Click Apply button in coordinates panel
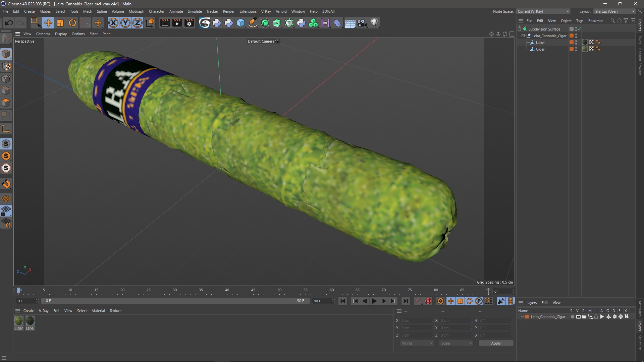 pos(495,343)
